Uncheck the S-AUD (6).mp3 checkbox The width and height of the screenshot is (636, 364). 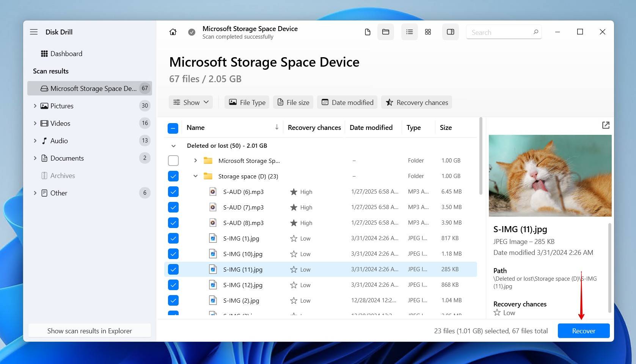pos(173,192)
